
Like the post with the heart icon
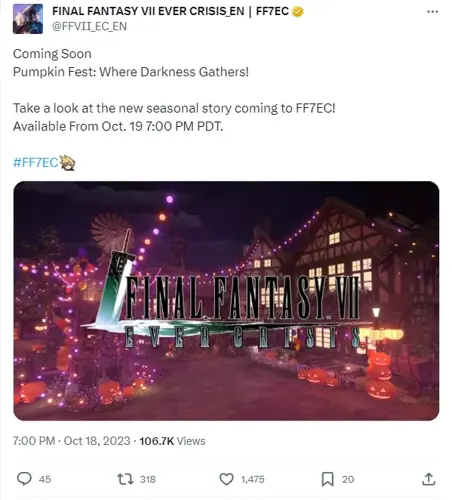point(226,479)
